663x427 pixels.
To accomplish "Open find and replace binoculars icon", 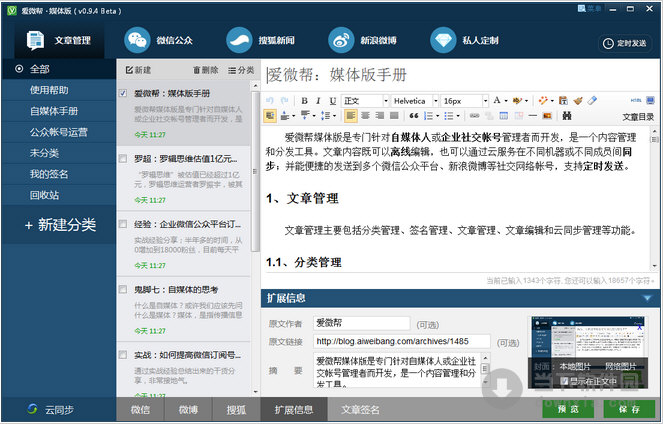I will click(567, 115).
